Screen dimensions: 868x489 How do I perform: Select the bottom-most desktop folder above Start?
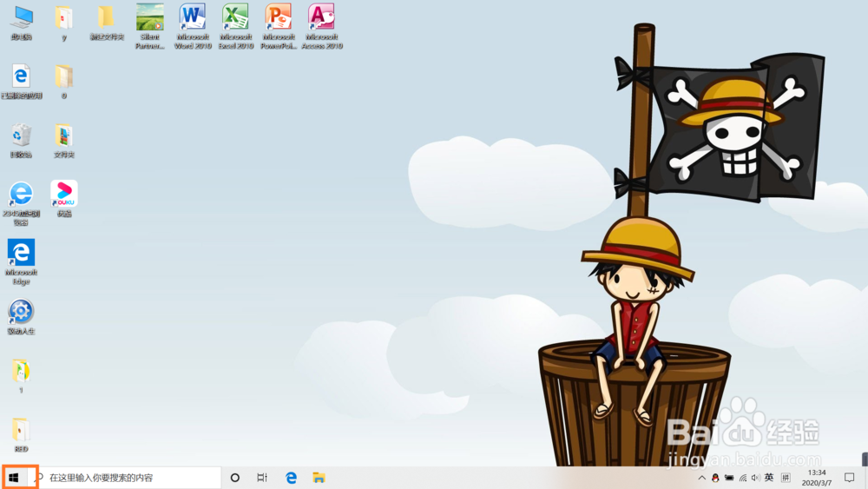[21, 435]
